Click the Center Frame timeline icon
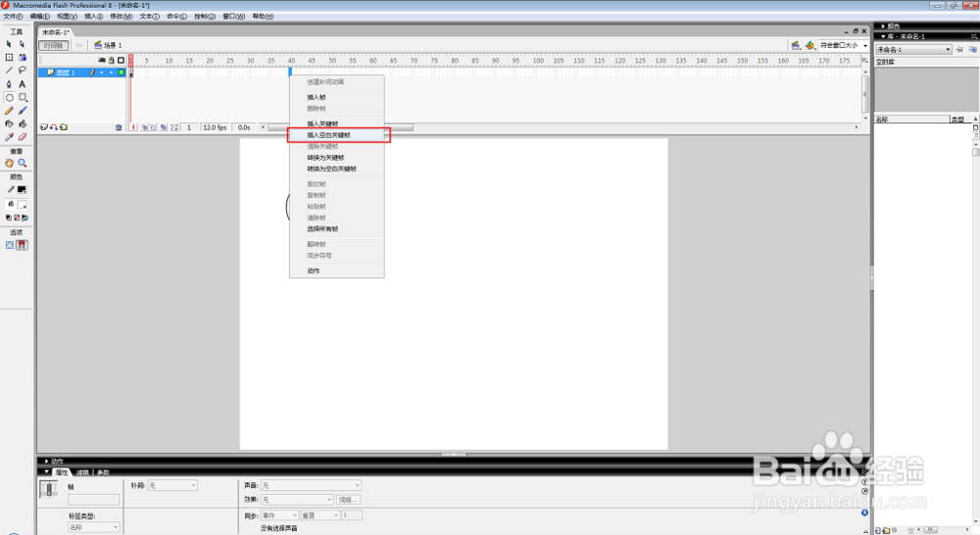The height and width of the screenshot is (535, 980). (x=133, y=127)
